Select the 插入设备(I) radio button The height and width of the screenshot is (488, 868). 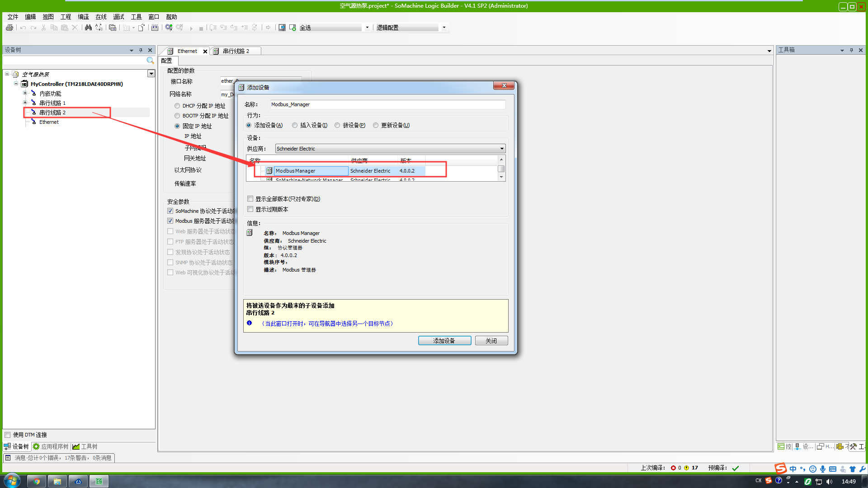[295, 125]
